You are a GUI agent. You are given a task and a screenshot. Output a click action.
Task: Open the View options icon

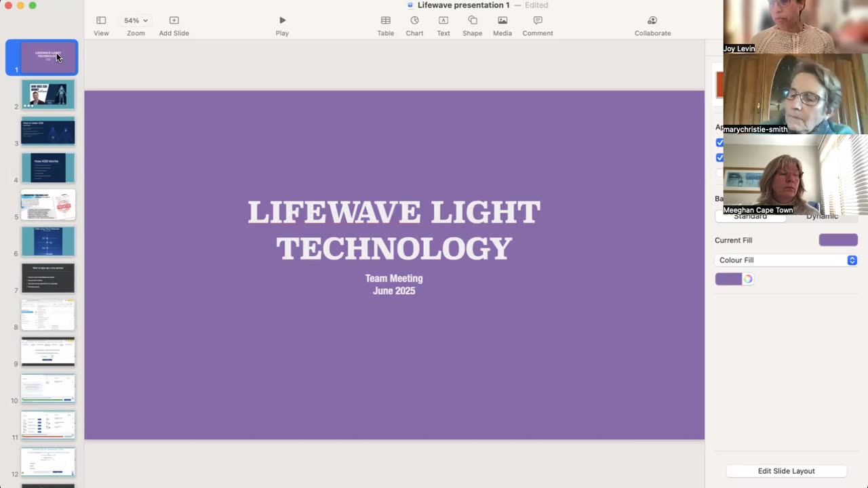101,20
